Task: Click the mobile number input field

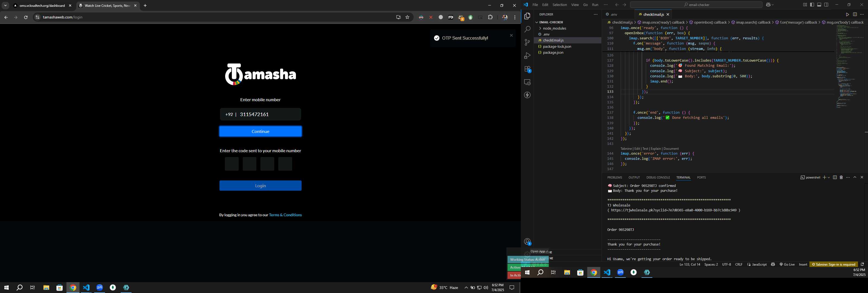Action: click(x=260, y=114)
